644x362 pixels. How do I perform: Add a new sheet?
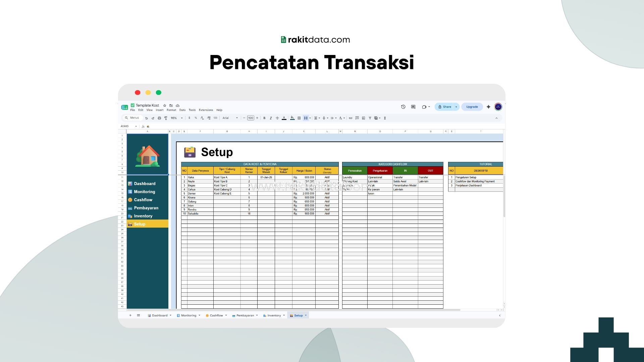point(130,315)
